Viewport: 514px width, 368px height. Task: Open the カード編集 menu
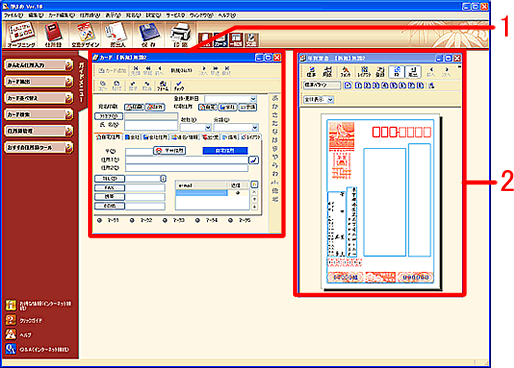click(62, 15)
